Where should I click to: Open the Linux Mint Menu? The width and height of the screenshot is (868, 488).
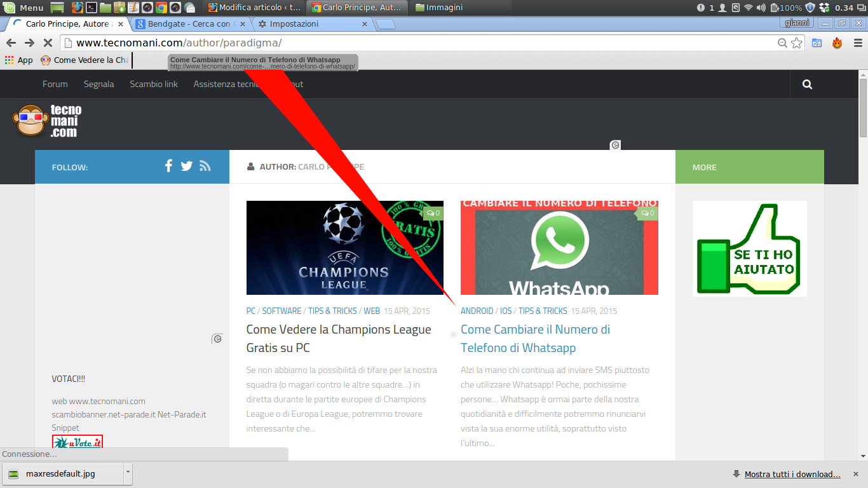23,8
